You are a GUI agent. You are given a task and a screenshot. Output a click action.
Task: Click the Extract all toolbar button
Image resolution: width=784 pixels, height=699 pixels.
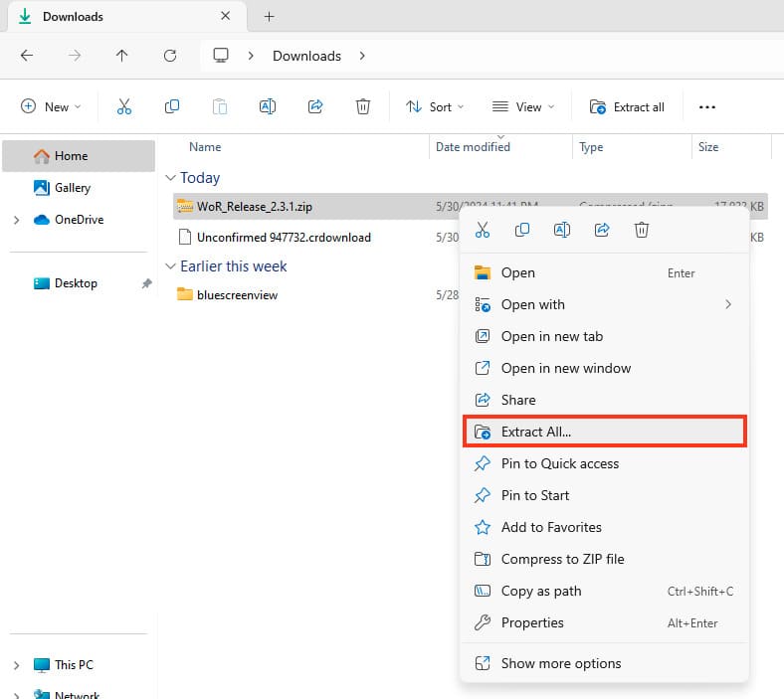point(627,106)
